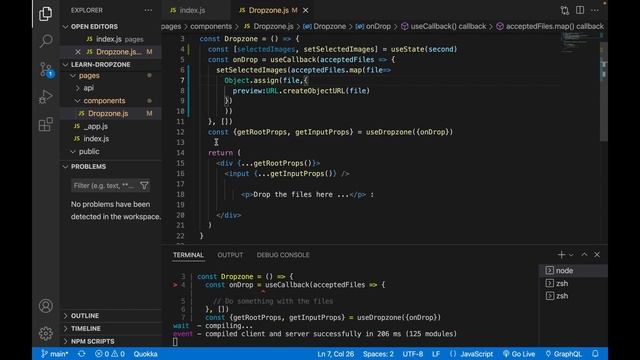Click GraphQL in status bar
Image resolution: width=640 pixels, height=360 pixels.
(563, 354)
